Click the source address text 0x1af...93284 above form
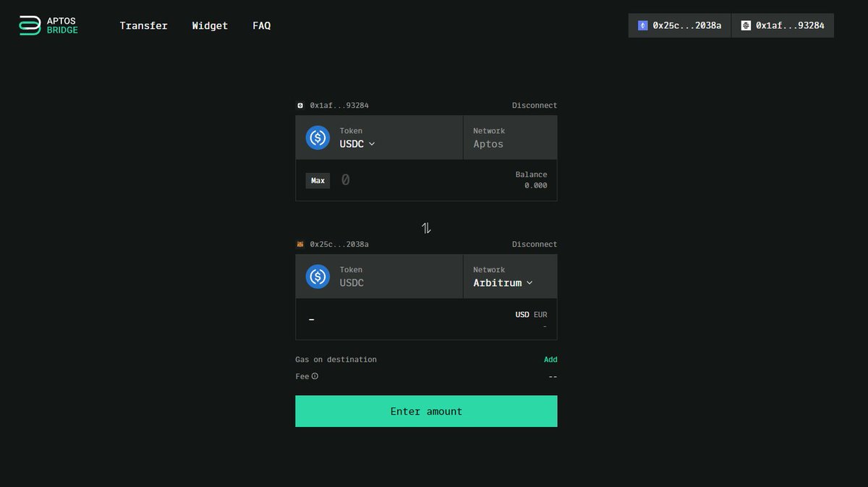 point(339,106)
